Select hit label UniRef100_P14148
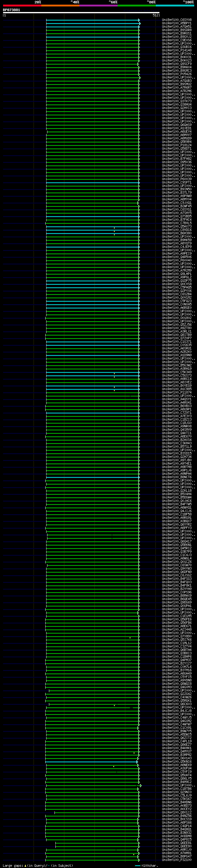 click(177, 50)
